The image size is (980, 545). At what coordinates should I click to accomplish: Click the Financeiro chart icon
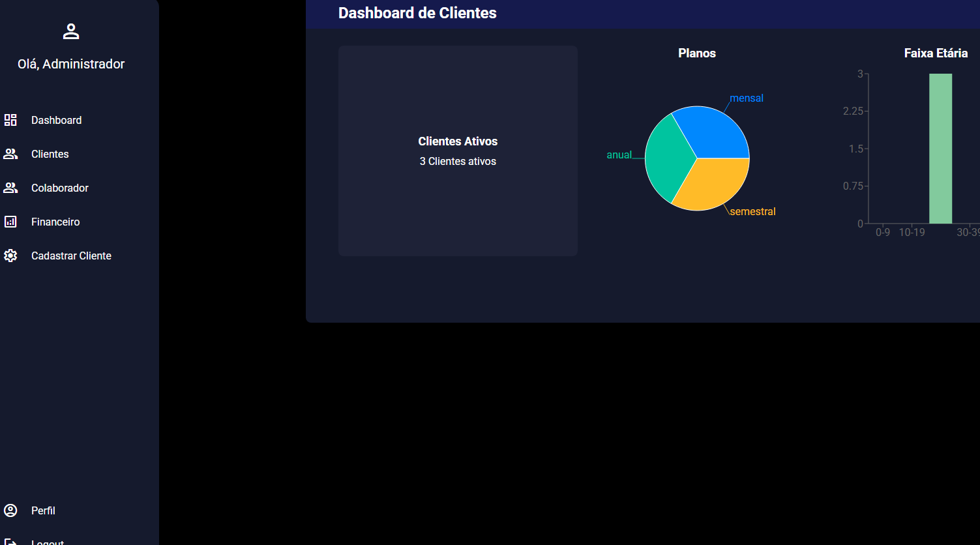click(x=10, y=222)
